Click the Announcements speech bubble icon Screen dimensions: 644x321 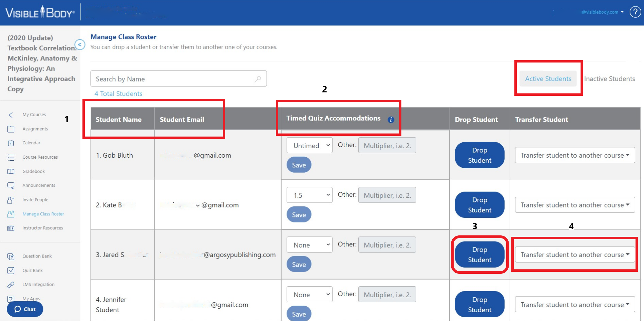(11, 185)
